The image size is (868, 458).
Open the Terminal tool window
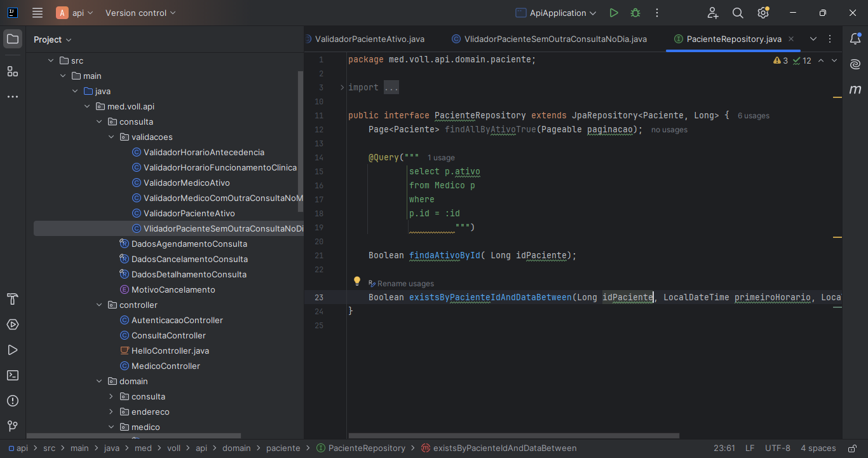click(13, 375)
